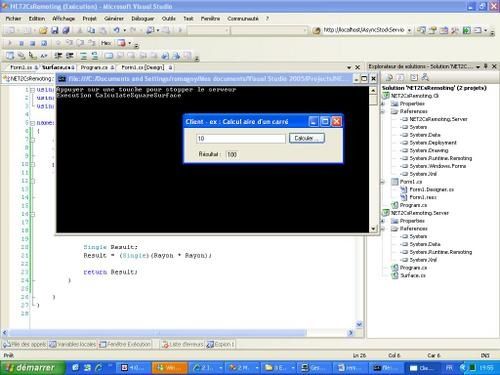Click the Properties icon in Solution Explorer toolbar
The height and width of the screenshot is (375, 500).
[389, 78]
